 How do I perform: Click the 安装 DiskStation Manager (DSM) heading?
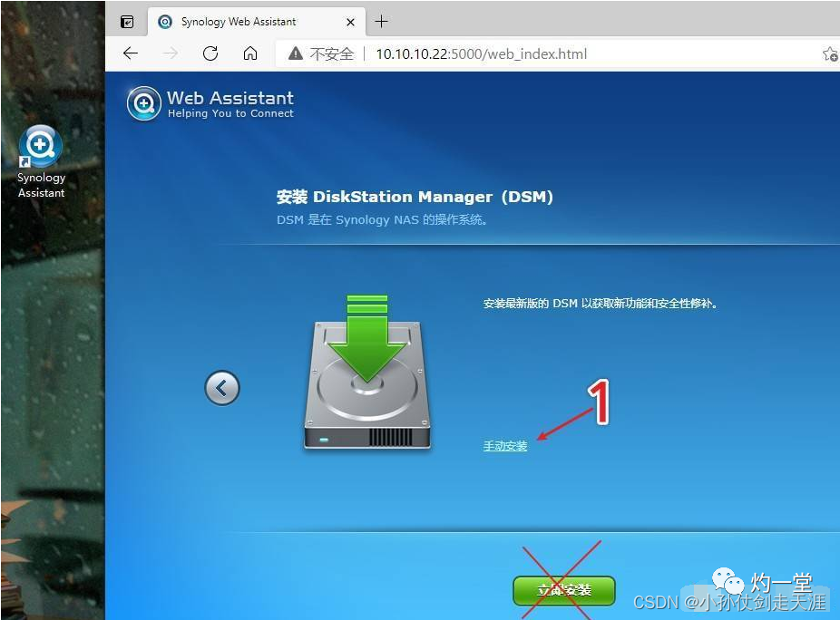click(415, 197)
